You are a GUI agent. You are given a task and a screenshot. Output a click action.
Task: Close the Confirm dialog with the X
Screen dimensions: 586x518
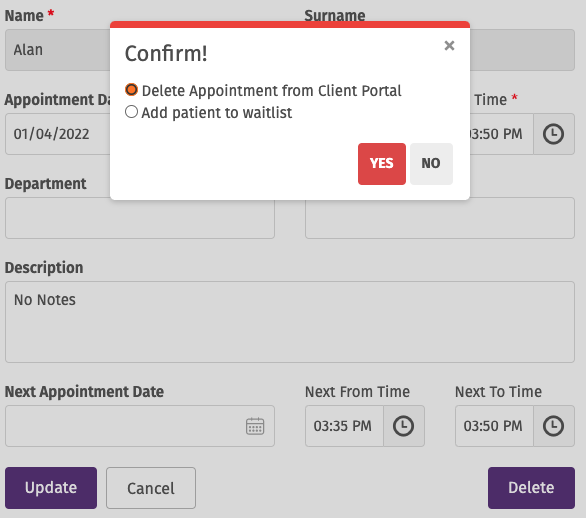pos(449,46)
